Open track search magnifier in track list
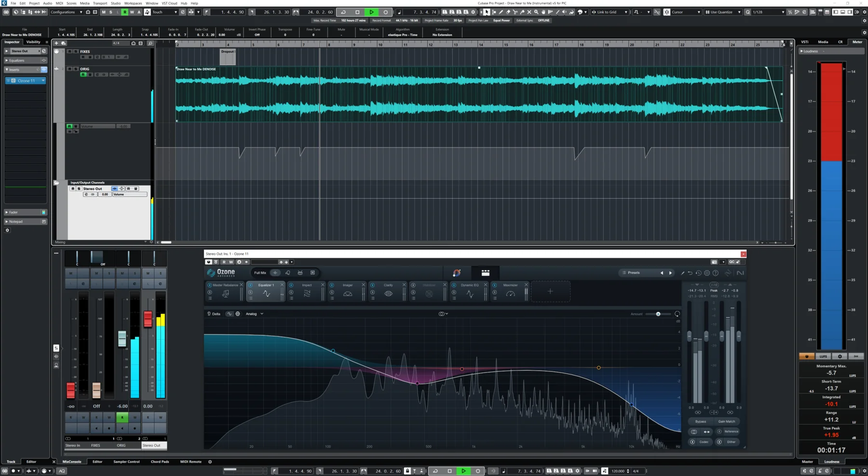 click(150, 43)
